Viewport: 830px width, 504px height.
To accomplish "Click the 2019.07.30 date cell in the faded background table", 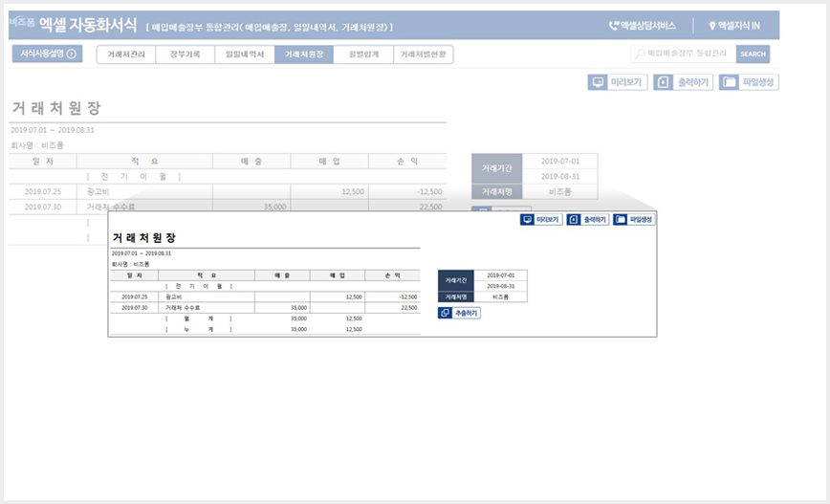I will (43, 207).
